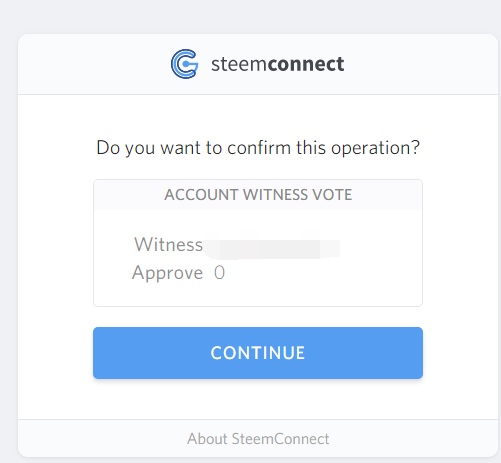Click the word 'operation?' in the heading
The width and height of the screenshot is (501, 463).
point(375,149)
